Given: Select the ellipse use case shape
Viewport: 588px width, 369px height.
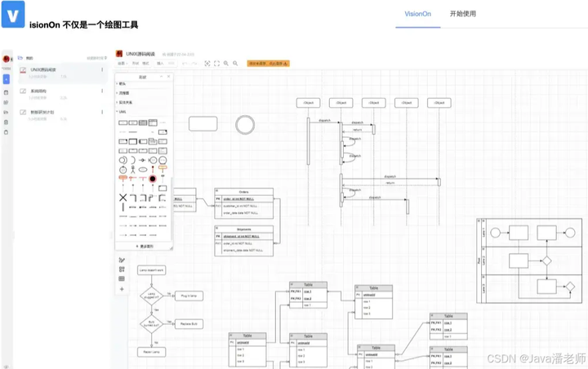Looking at the screenshot, I should pos(143,170).
